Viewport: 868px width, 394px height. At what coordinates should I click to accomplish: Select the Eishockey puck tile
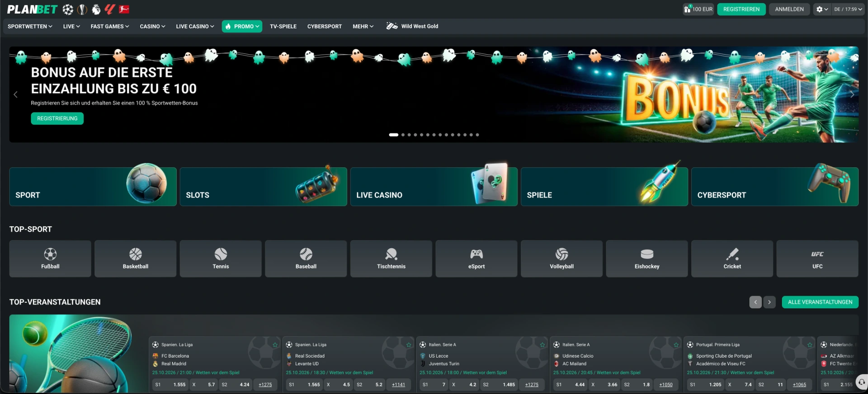coord(647,258)
